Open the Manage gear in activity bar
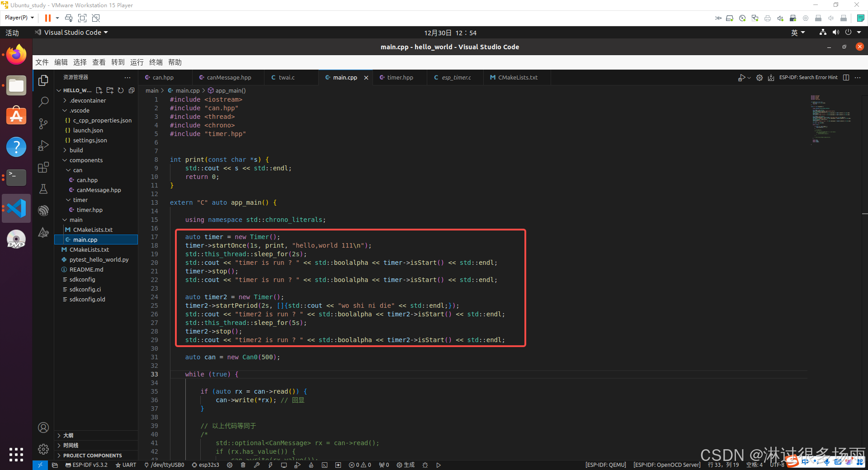The width and height of the screenshot is (868, 470). pyautogui.click(x=43, y=449)
